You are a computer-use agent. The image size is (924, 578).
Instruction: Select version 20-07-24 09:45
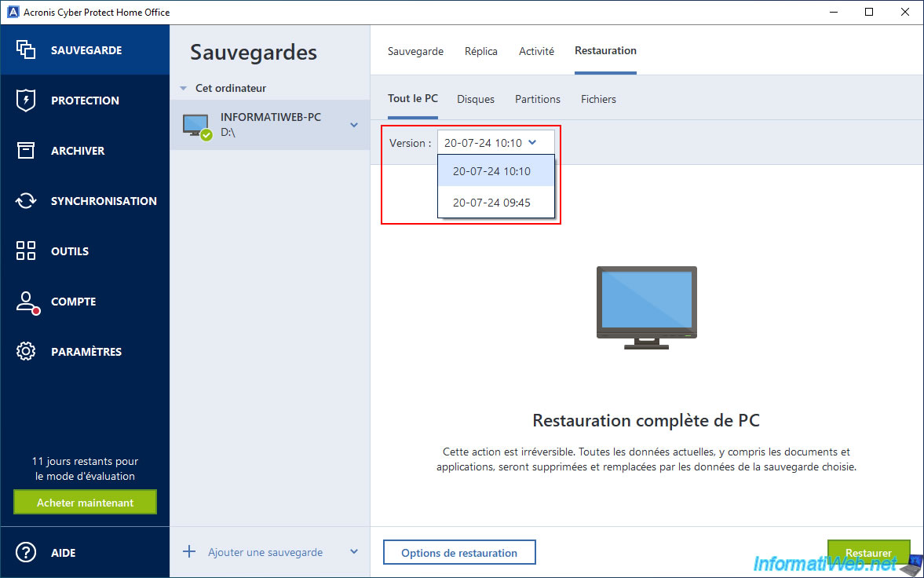[x=492, y=203]
